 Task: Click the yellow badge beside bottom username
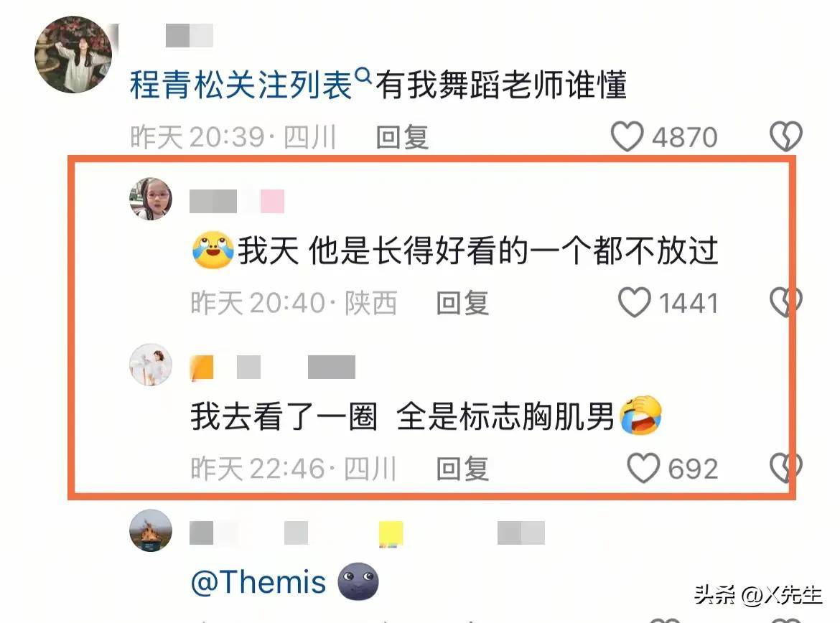391,534
